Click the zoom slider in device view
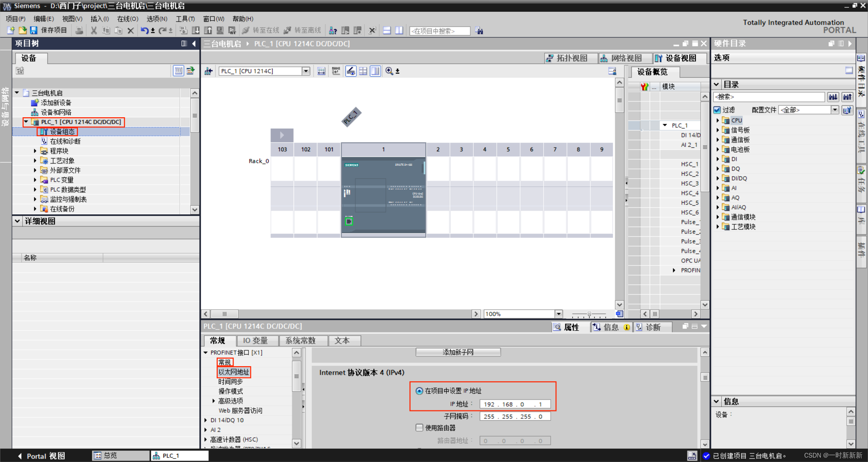868x462 pixels. pyautogui.click(x=589, y=314)
